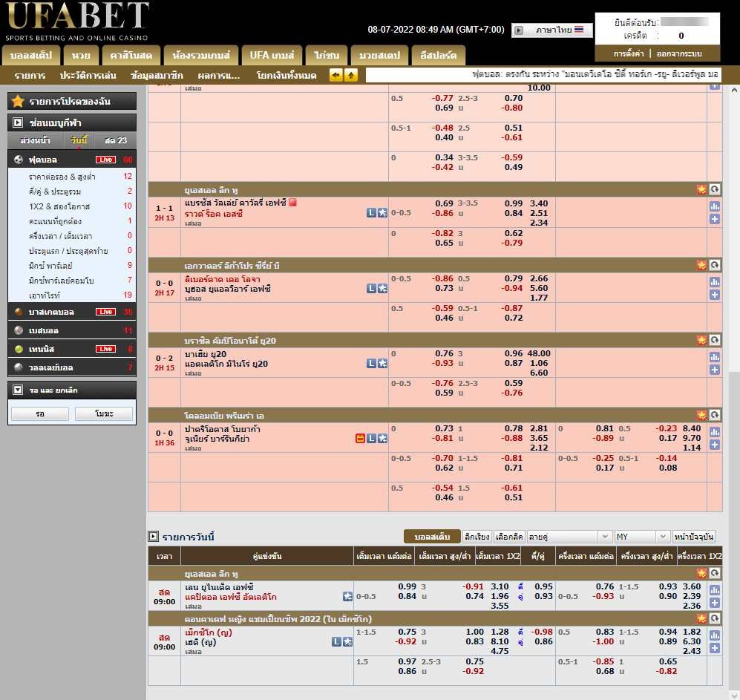
Task: Open the ข้อมูลสมาชิก member info menu
Action: (x=157, y=76)
